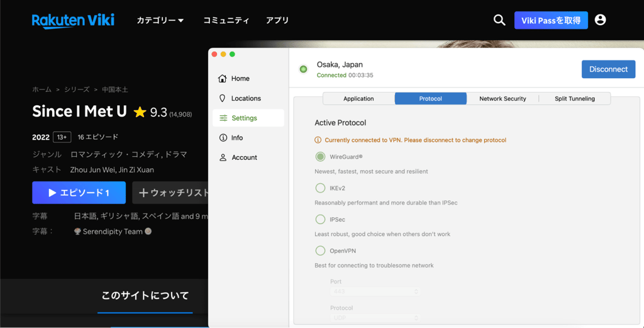Click the Serendipity Team link
Screen dimensions: 644x328
pos(113,232)
